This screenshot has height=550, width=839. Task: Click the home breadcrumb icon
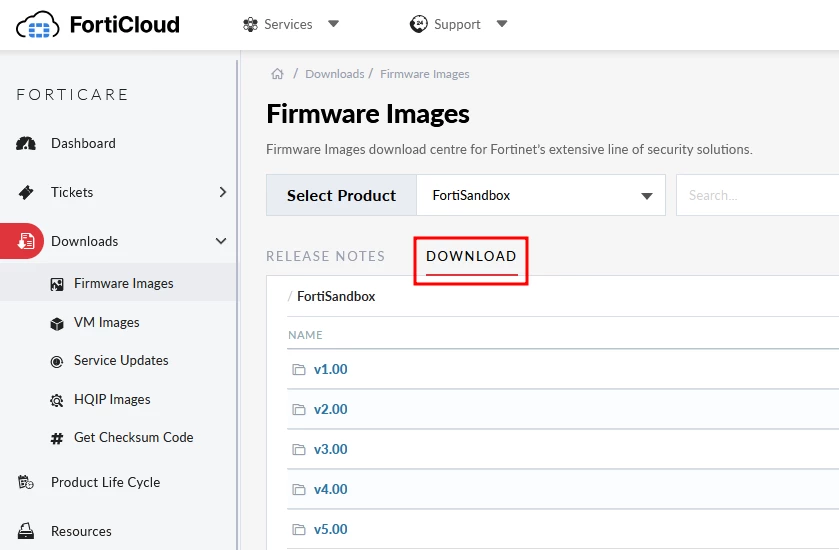277,74
